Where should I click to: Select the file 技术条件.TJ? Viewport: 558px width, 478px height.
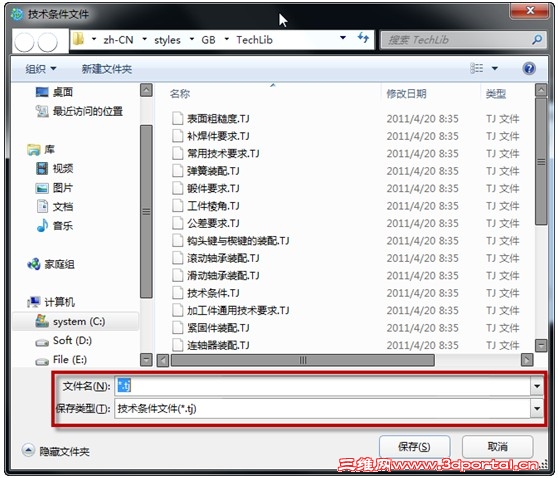click(206, 293)
